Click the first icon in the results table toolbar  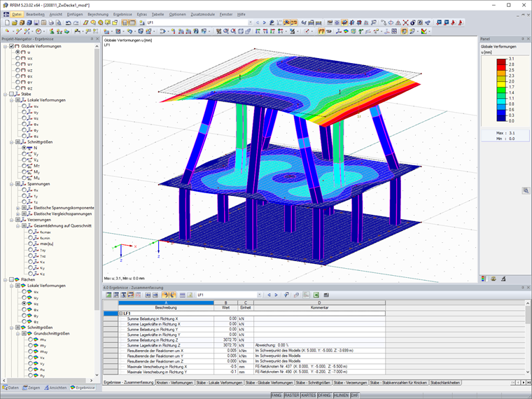[x=108, y=295]
